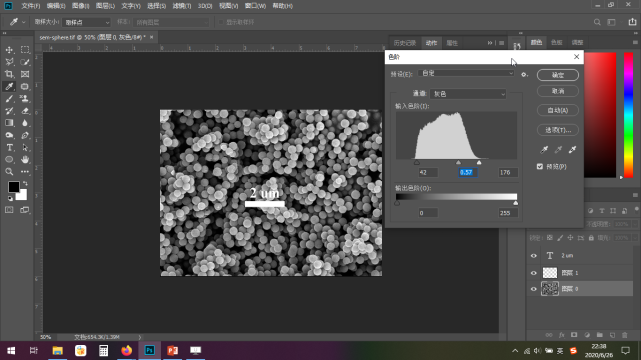Click the add layer style fx icon
The height and width of the screenshot is (360, 641).
click(561, 335)
